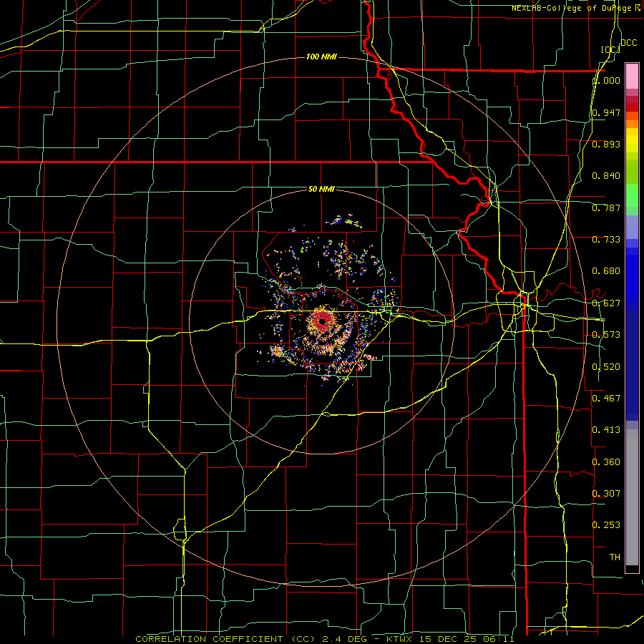Click the 0.573 legend value
The width and height of the screenshot is (644, 644).
pyautogui.click(x=606, y=335)
